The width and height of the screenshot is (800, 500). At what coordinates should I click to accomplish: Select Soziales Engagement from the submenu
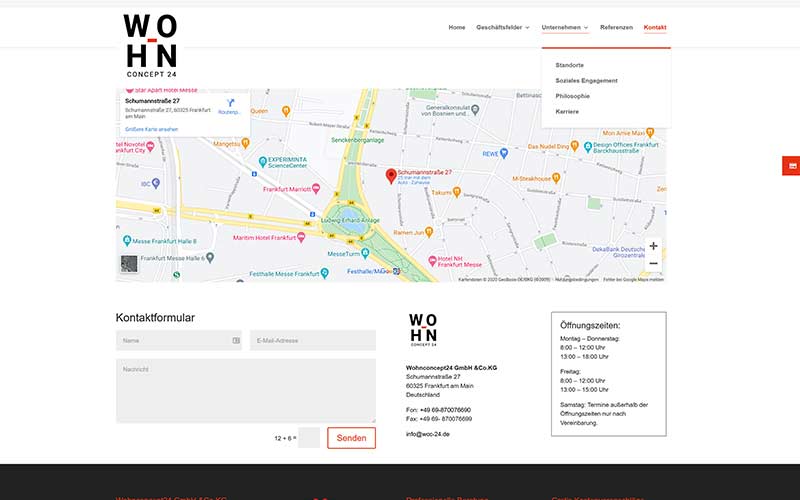click(x=586, y=81)
